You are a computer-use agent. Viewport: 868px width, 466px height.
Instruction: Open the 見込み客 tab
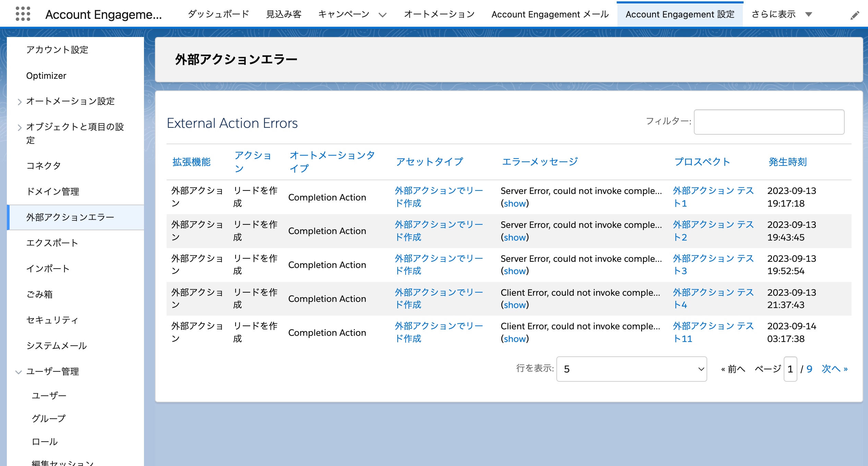tap(284, 14)
